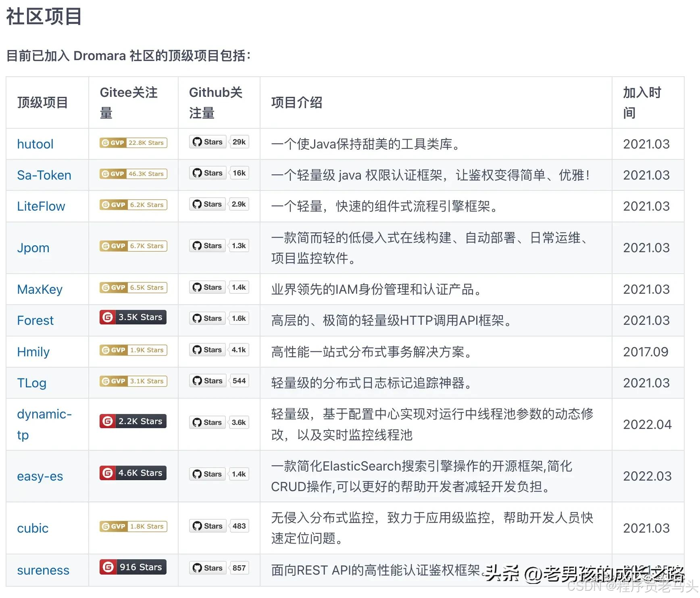Click the GitHub Stars button in Forest row
The height and width of the screenshot is (598, 700).
coord(208,318)
